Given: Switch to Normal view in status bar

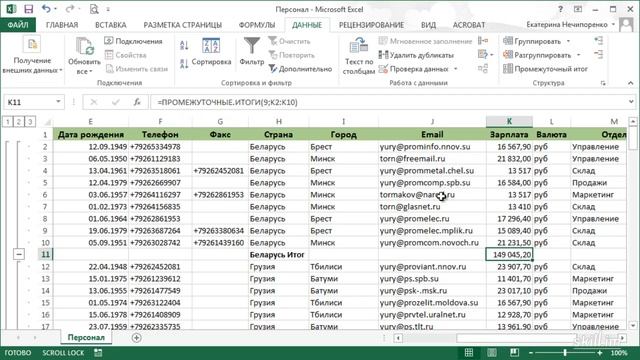Looking at the screenshot, I should [469, 352].
